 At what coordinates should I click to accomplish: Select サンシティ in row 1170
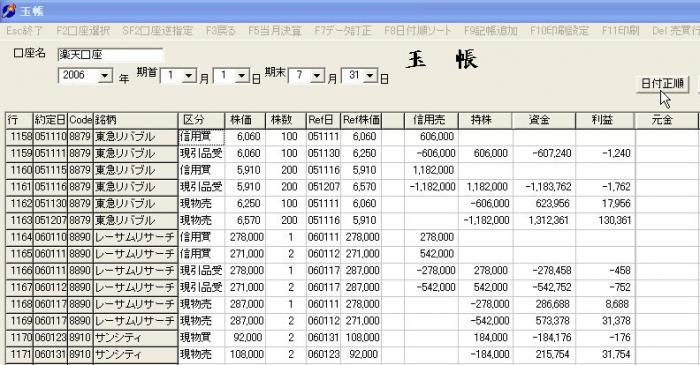pos(135,337)
